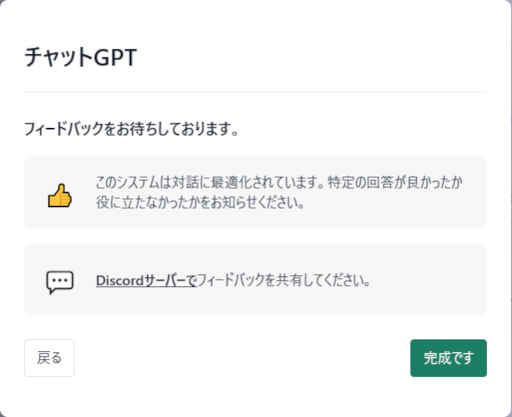Click empty space between 戻る and 完成です
Image resolution: width=512 pixels, height=417 pixels.
pyautogui.click(x=242, y=358)
